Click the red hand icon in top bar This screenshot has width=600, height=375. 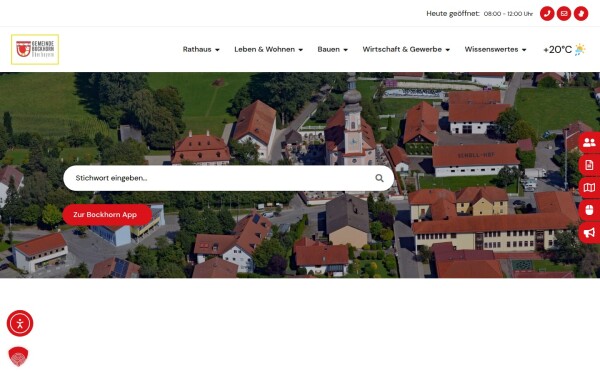581,14
